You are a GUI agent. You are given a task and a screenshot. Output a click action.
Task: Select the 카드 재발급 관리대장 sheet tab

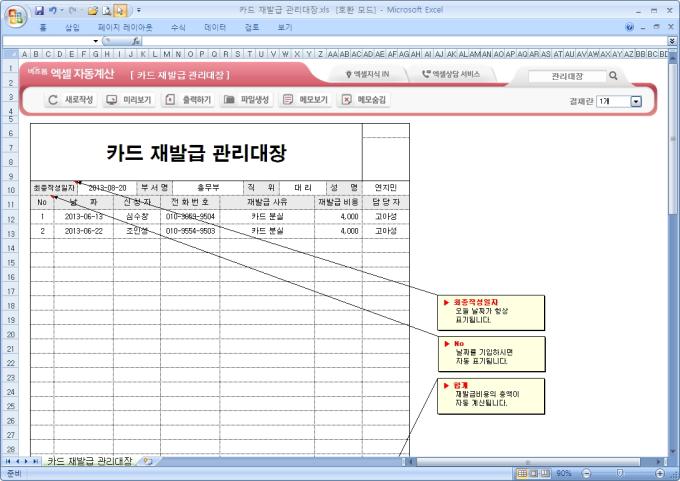point(89,461)
